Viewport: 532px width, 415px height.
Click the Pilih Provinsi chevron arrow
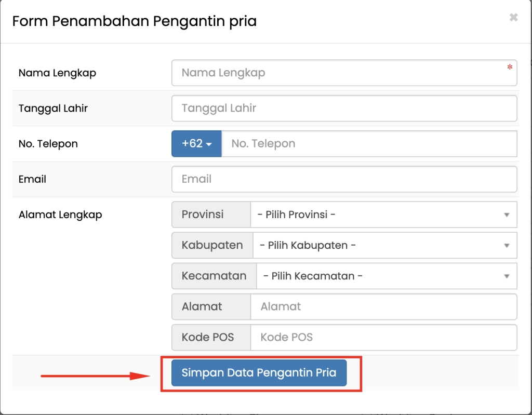pyautogui.click(x=508, y=215)
